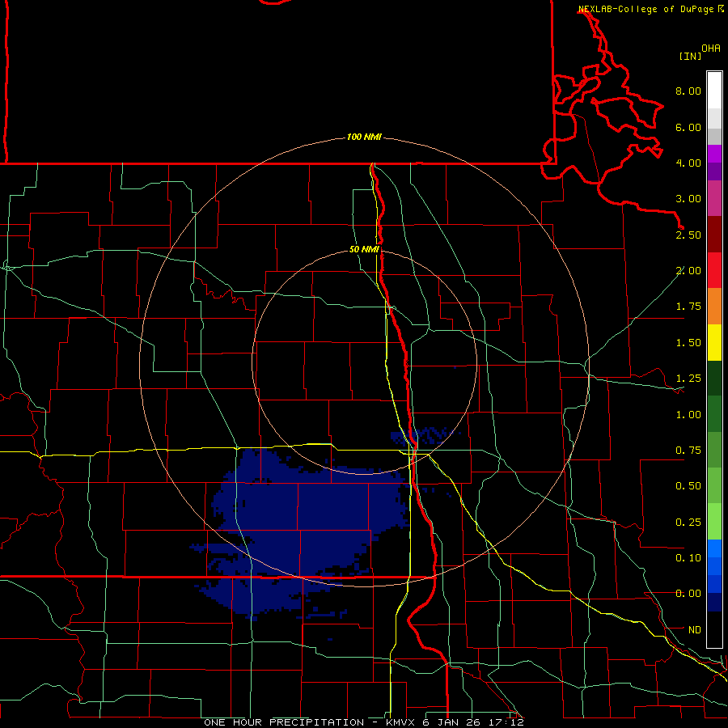The image size is (728, 728).
Task: Click the bright magenta swatch in the color scale
Action: pos(714,154)
